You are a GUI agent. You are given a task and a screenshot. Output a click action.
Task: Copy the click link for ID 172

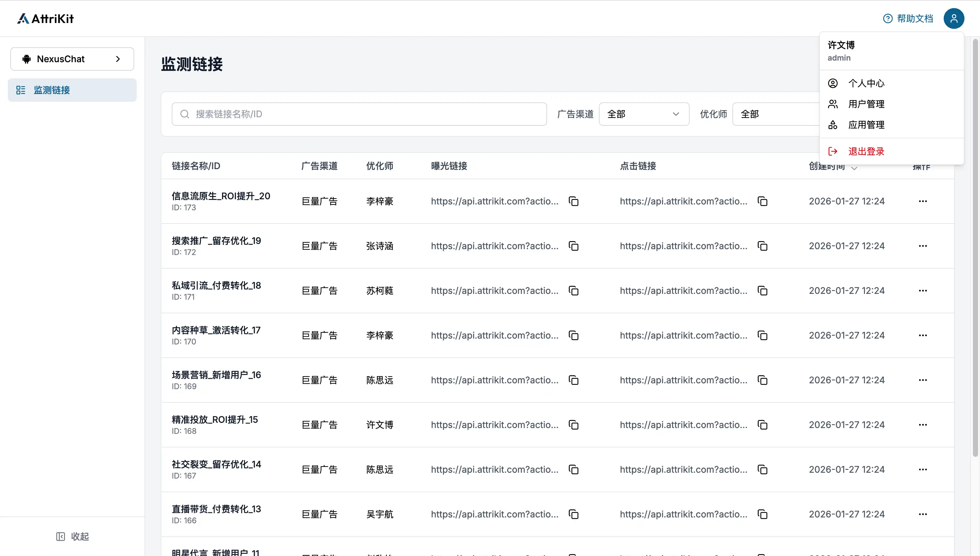coord(762,246)
